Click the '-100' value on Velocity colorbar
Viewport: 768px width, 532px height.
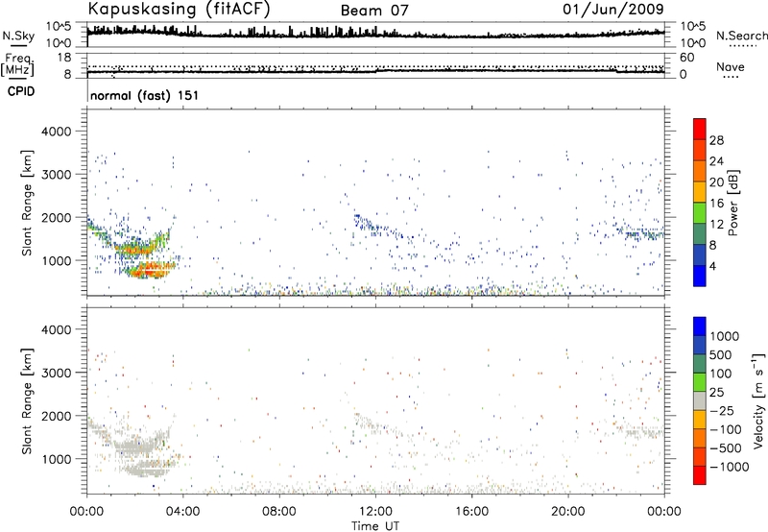coord(726,429)
